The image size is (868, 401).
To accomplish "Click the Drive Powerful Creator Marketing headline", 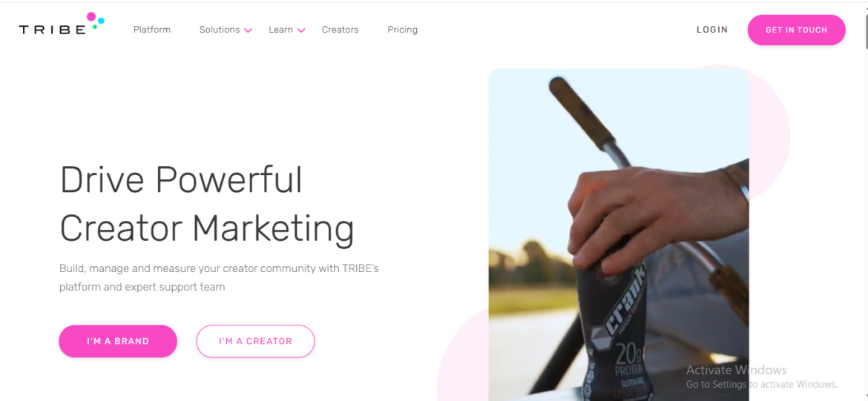I will (x=206, y=204).
